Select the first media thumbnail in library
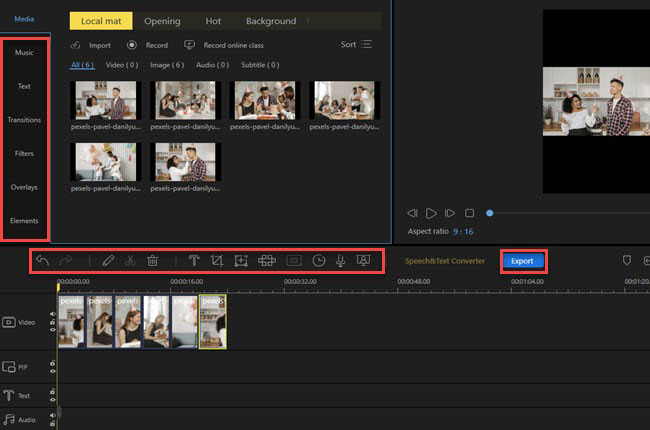Viewport: 650px width, 430px height. pos(105,100)
